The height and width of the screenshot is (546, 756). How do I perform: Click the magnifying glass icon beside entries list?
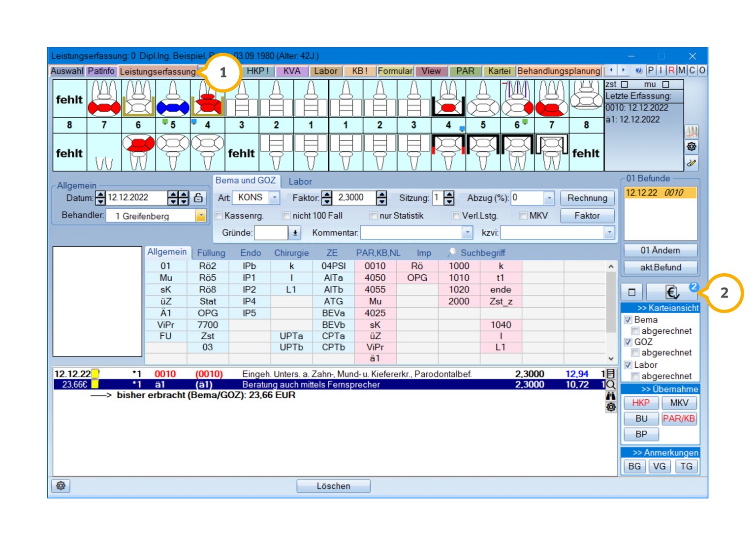(x=611, y=385)
